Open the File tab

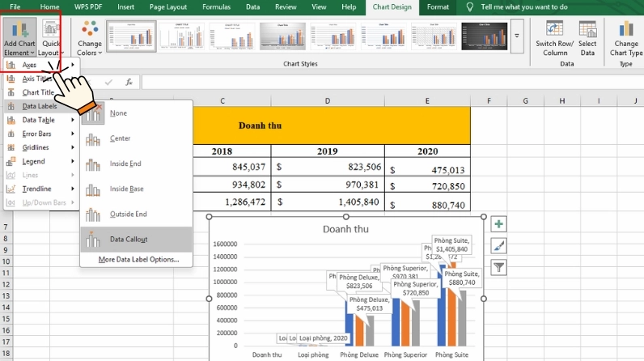pos(15,7)
